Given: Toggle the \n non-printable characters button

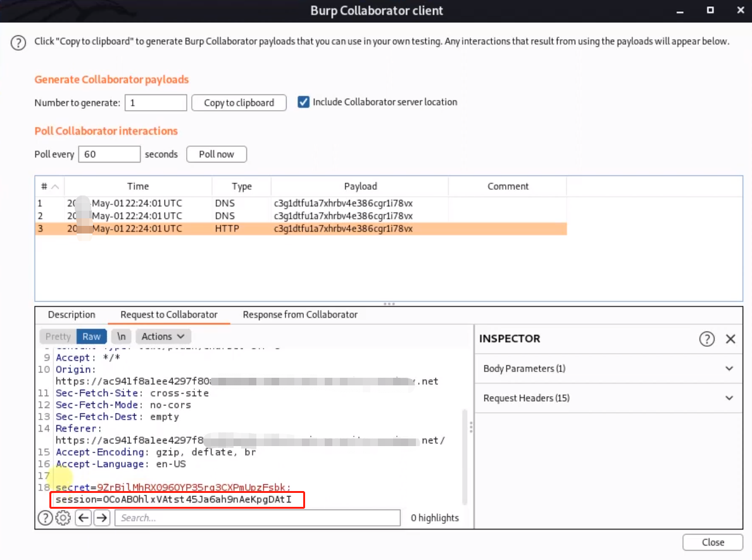Looking at the screenshot, I should [x=120, y=337].
